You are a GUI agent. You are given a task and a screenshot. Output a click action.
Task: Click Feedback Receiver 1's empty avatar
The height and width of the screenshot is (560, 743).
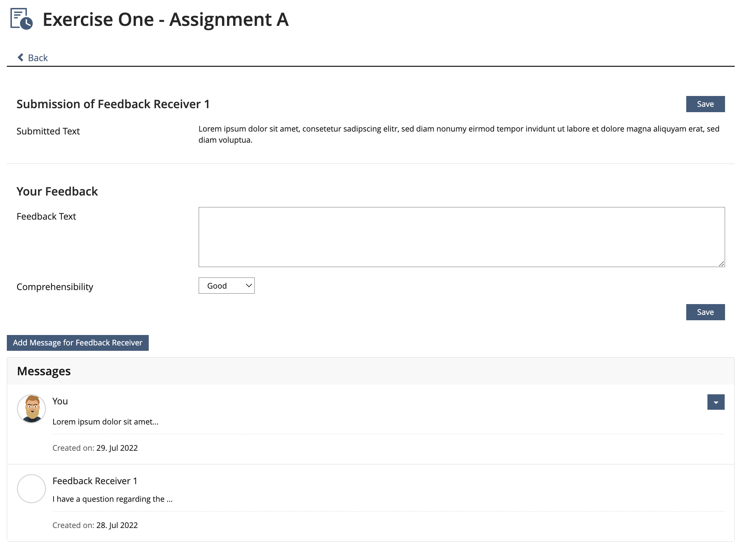point(32,488)
